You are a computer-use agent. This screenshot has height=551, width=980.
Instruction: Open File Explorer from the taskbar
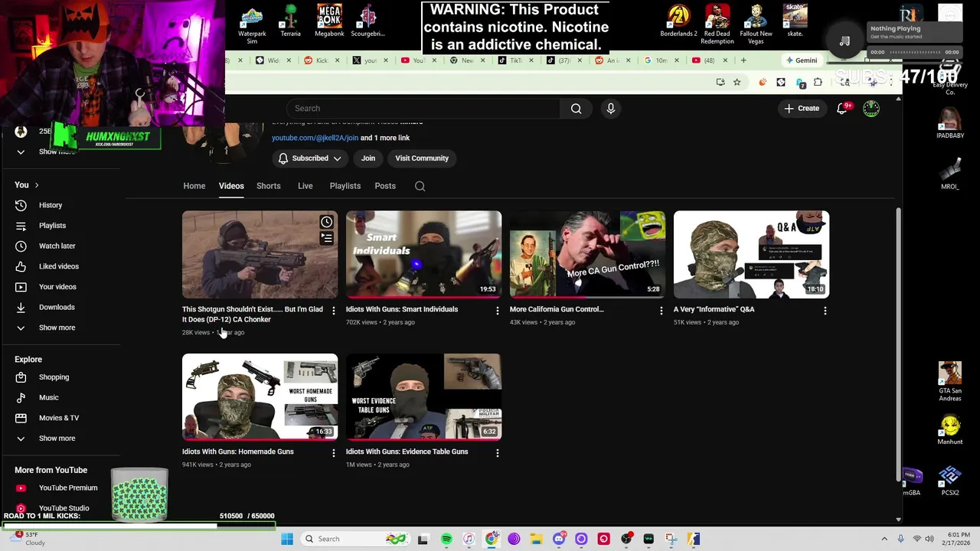[536, 539]
